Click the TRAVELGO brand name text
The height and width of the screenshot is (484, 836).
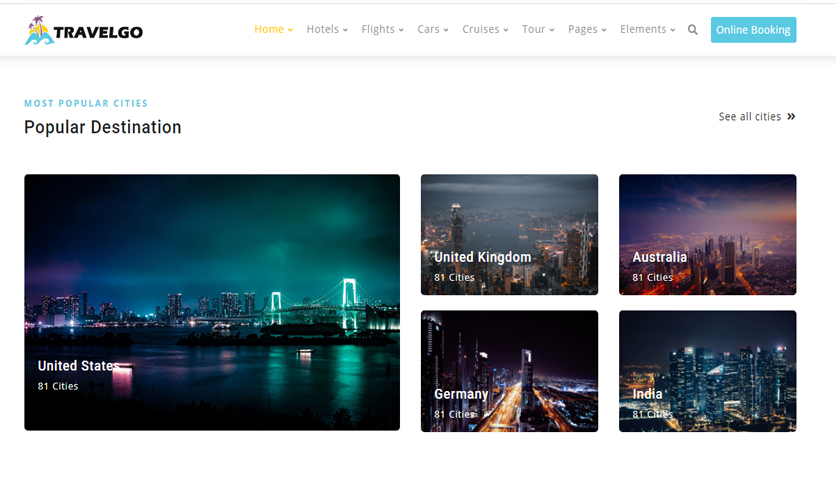click(98, 33)
